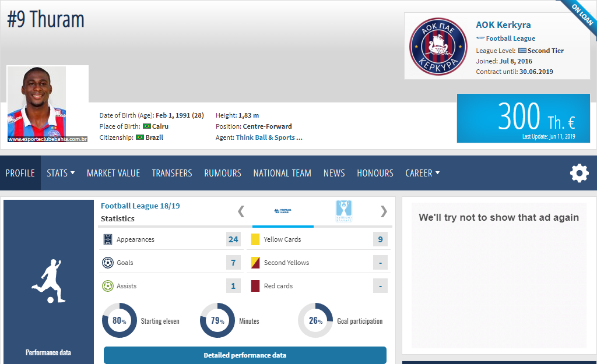Open the RUMOURS tab

click(x=223, y=173)
